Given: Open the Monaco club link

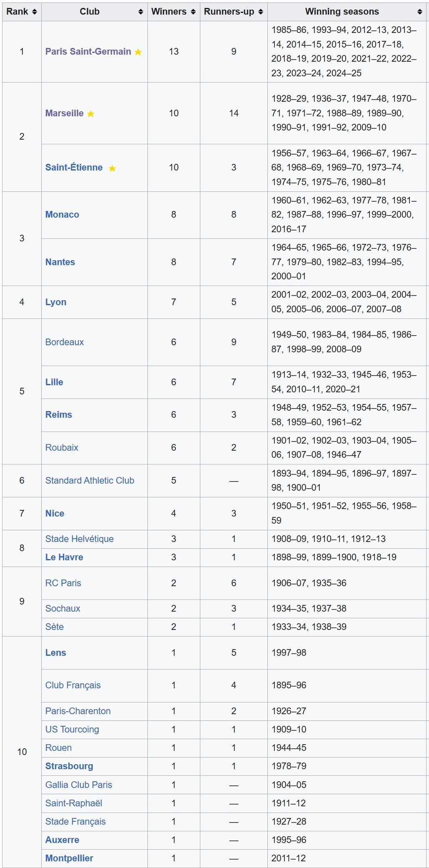Looking at the screenshot, I should [x=62, y=215].
